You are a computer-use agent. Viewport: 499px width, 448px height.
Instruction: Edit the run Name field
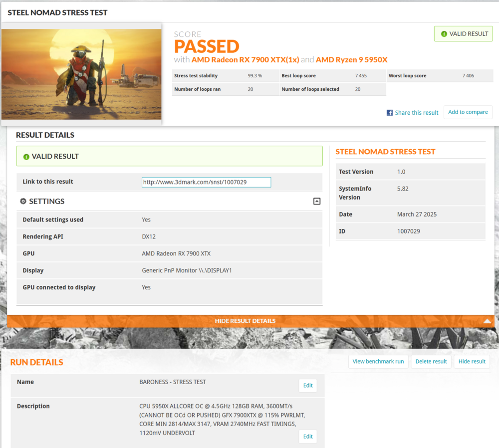coord(308,385)
